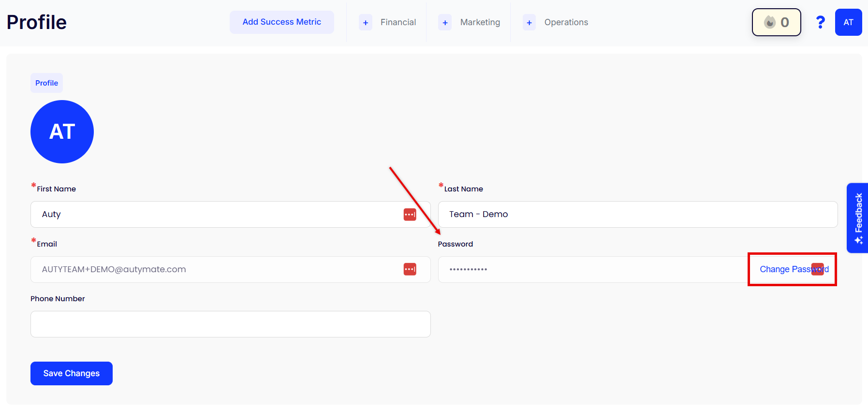Switch to the Profile tab
The height and width of the screenshot is (409, 868).
[x=46, y=83]
